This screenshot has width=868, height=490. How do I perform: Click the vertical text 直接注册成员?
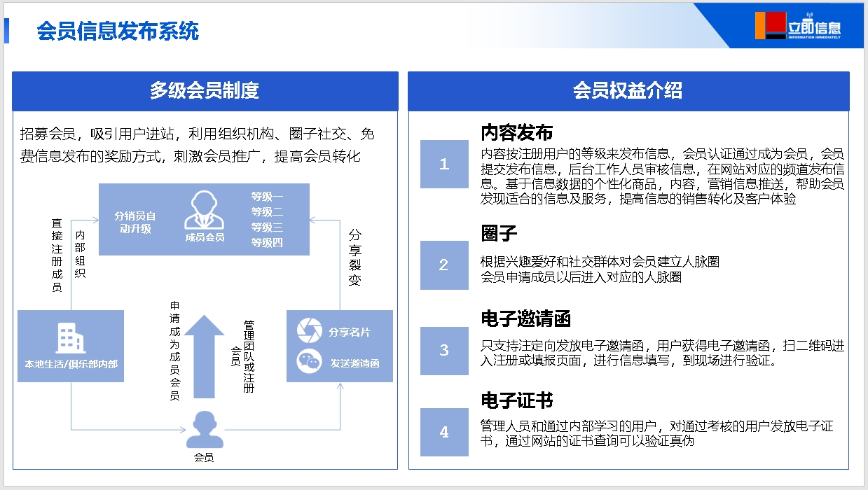[57, 255]
